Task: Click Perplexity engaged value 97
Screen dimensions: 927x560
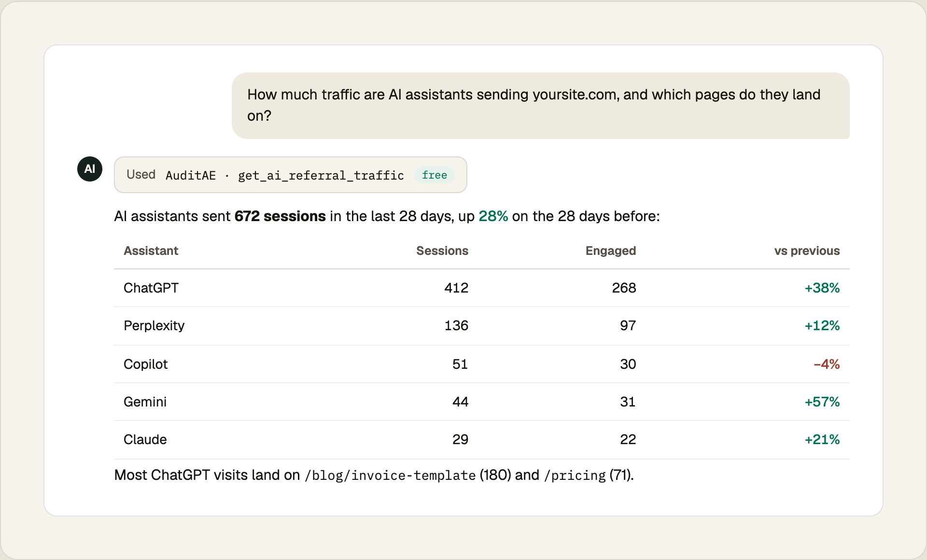Action: click(x=628, y=326)
